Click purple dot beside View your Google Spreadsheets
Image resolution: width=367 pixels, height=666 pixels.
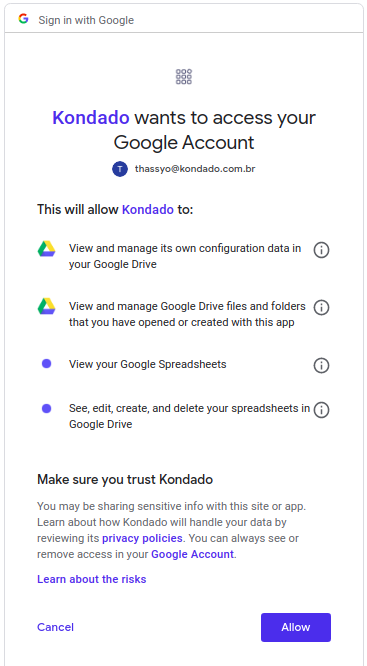(x=46, y=364)
